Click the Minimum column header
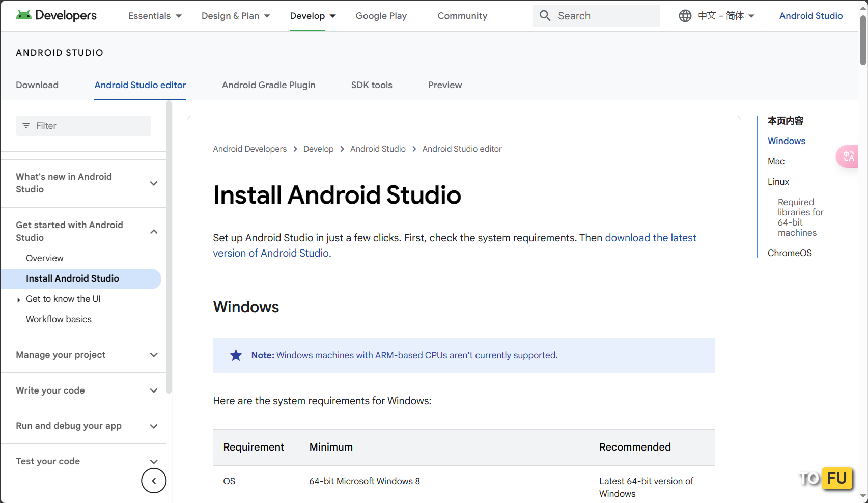 (x=331, y=447)
